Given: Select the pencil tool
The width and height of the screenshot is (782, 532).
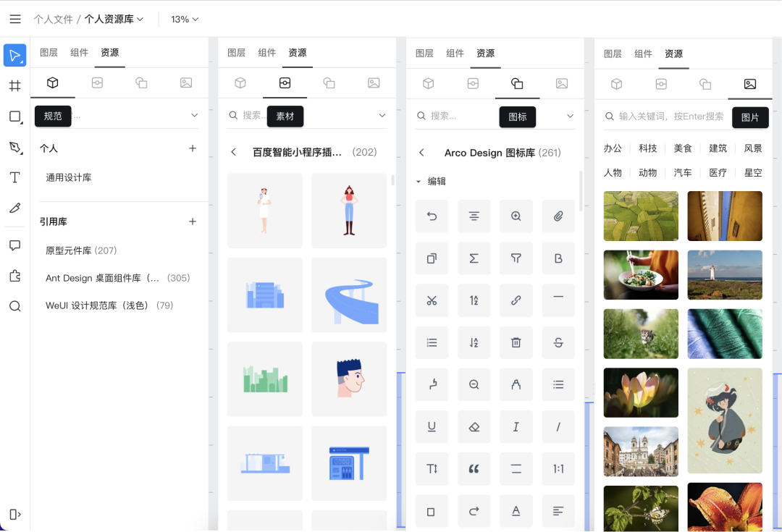Looking at the screenshot, I should (15, 208).
